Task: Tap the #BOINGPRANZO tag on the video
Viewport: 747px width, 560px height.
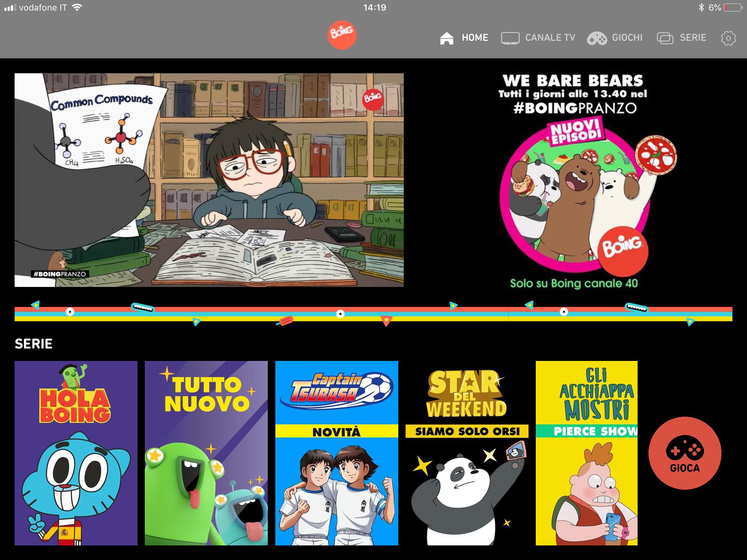Action: [60, 274]
